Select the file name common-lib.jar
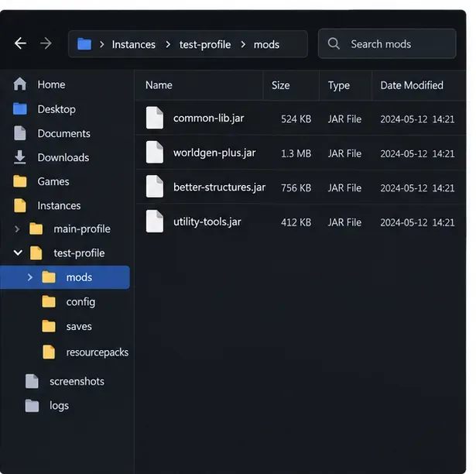This screenshot has height=474, width=476. point(208,118)
